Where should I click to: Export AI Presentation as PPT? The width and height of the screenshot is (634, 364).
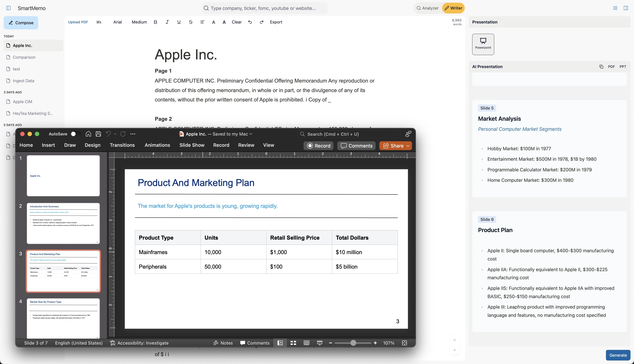623,66
